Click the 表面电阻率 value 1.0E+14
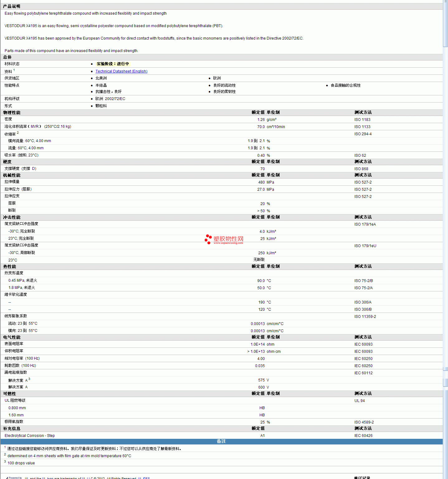448x479 pixels. point(258,344)
